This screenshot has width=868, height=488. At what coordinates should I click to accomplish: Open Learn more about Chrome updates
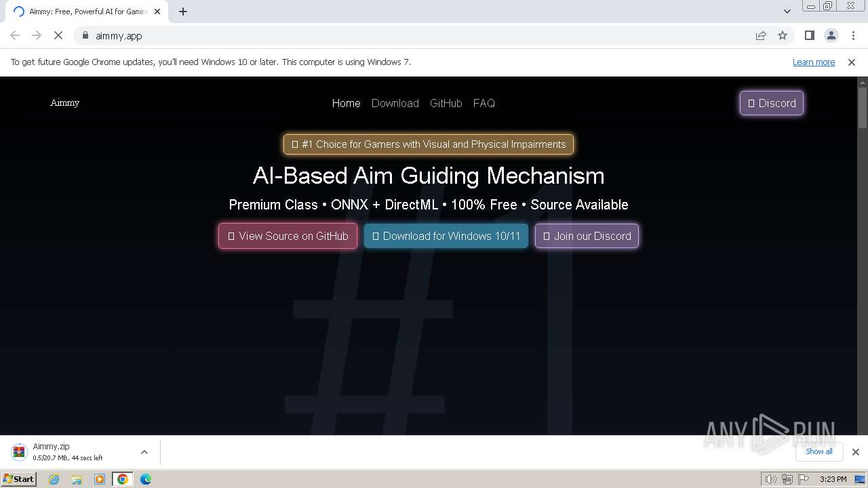(x=814, y=62)
